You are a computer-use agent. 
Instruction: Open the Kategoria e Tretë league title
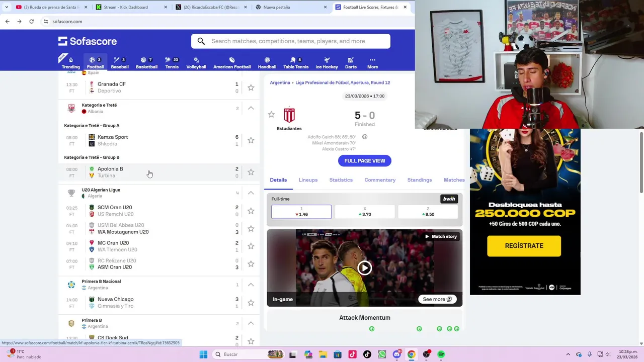click(x=99, y=105)
